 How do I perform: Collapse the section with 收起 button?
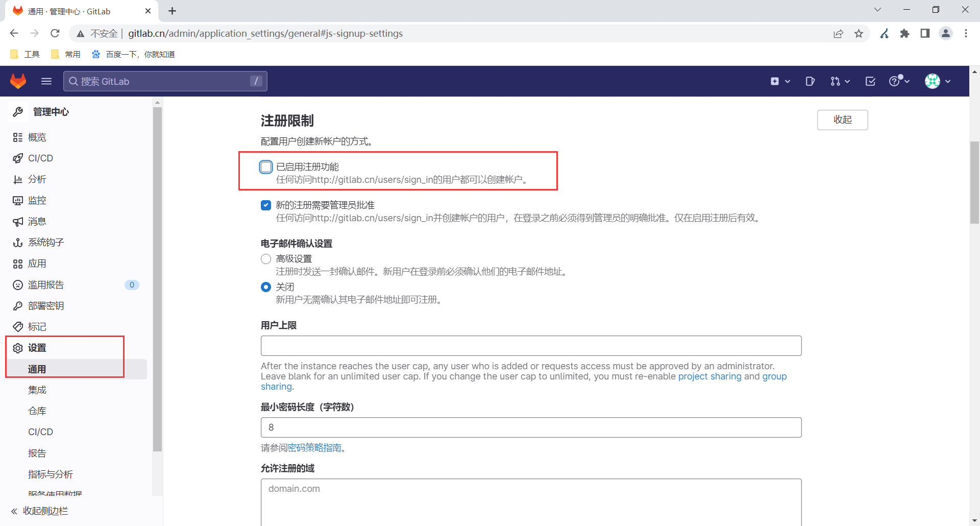pyautogui.click(x=843, y=120)
